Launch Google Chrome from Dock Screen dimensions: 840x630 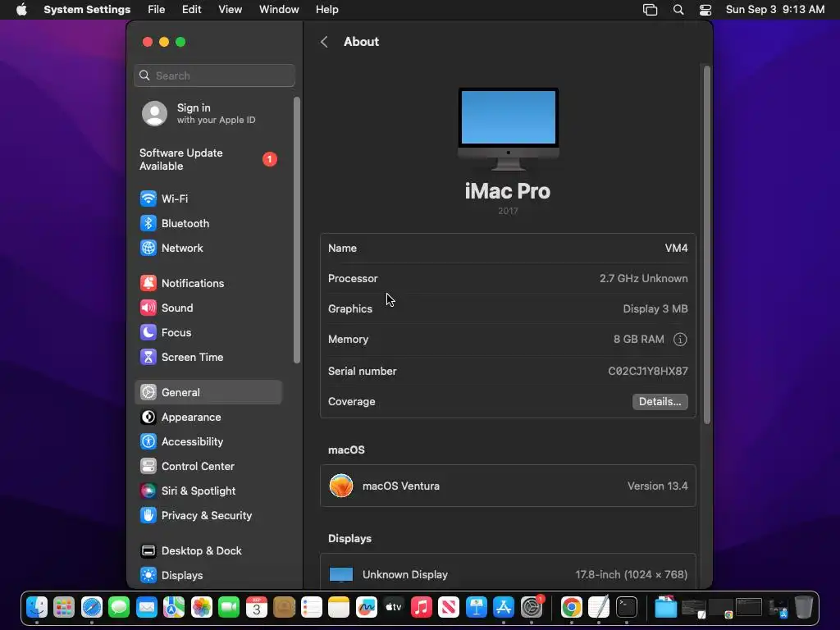(572, 608)
